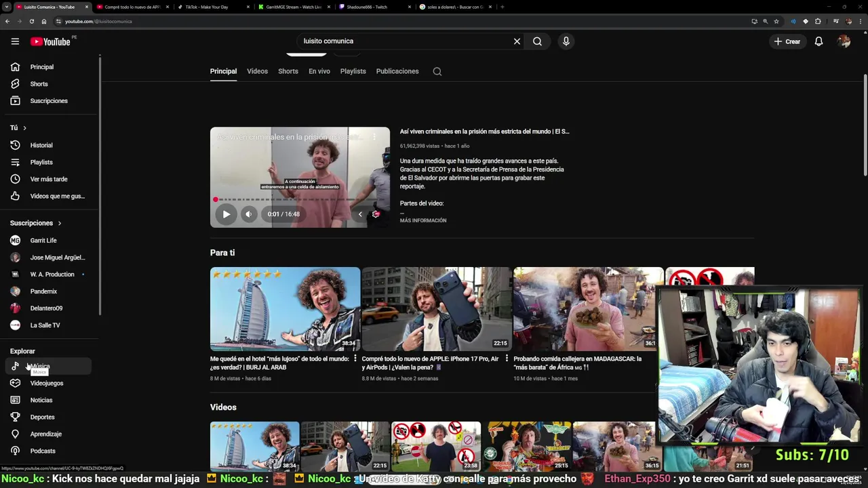Open the YouTube hamburger guide menu
This screenshot has width=868, height=488.
pyautogui.click(x=15, y=41)
